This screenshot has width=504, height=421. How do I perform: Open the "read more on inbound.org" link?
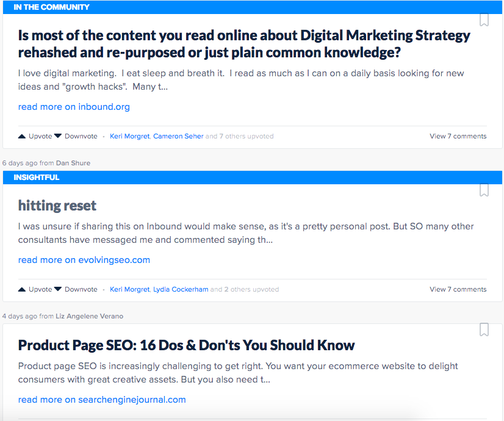73,106
